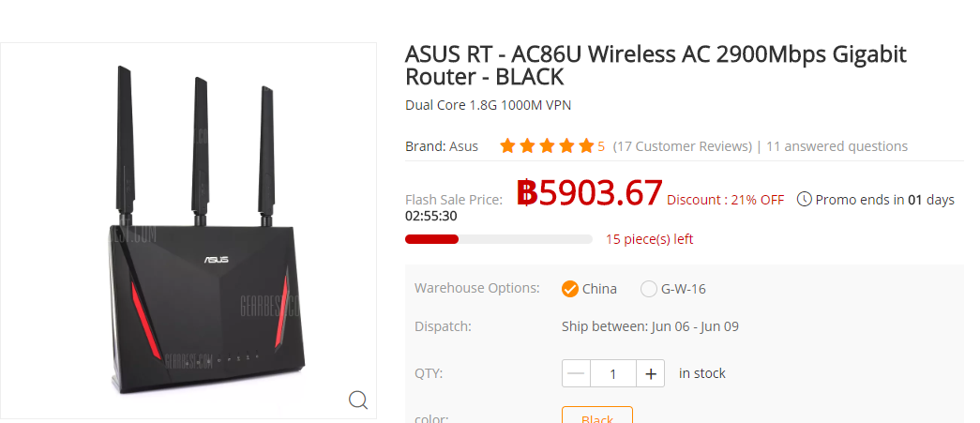Open the 17 Customer Reviews link
Image resolution: width=980 pixels, height=423 pixels.
tap(683, 146)
